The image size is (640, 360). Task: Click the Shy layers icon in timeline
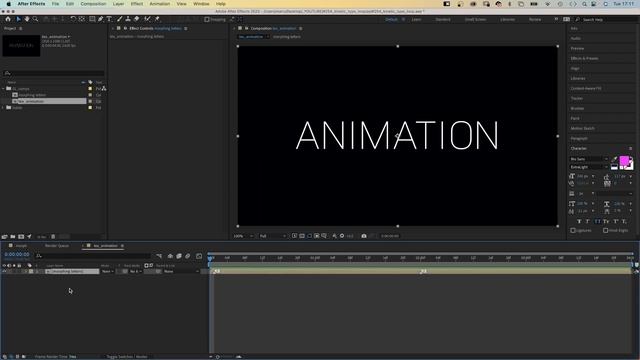(x=170, y=256)
